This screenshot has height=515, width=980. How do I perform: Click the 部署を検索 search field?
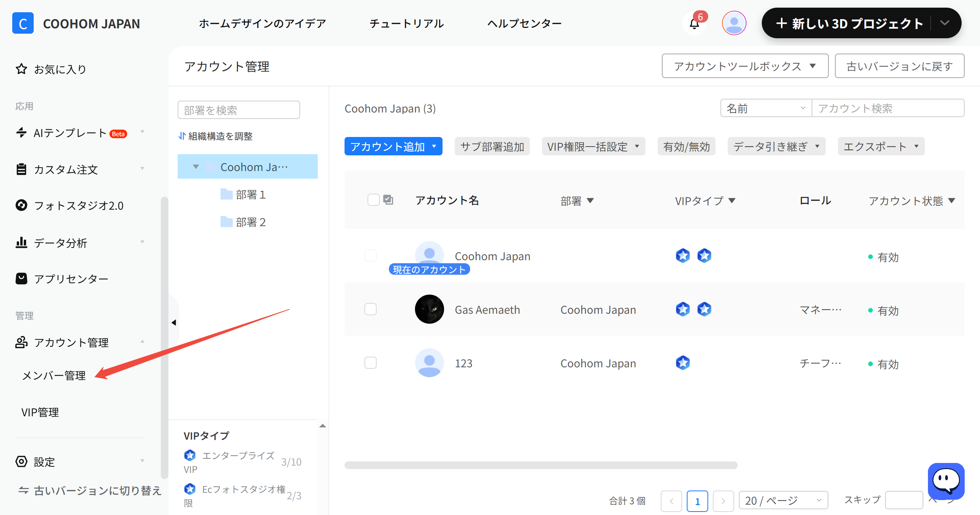click(x=239, y=110)
